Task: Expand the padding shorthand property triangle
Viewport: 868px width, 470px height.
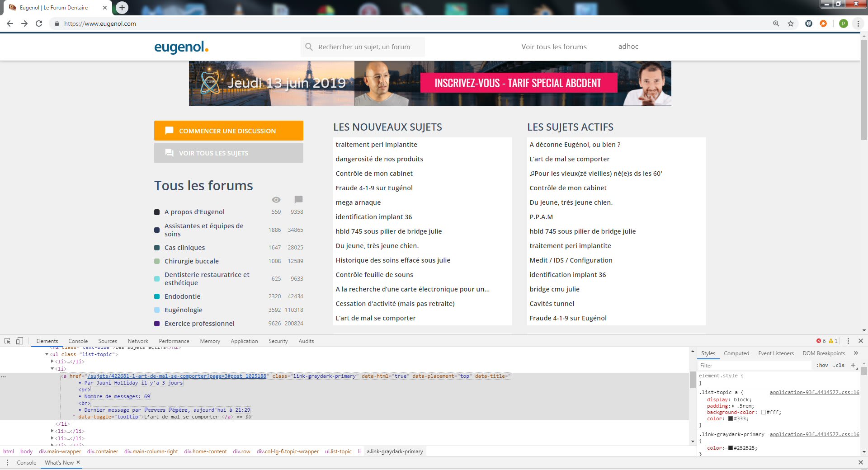Action: click(x=733, y=406)
